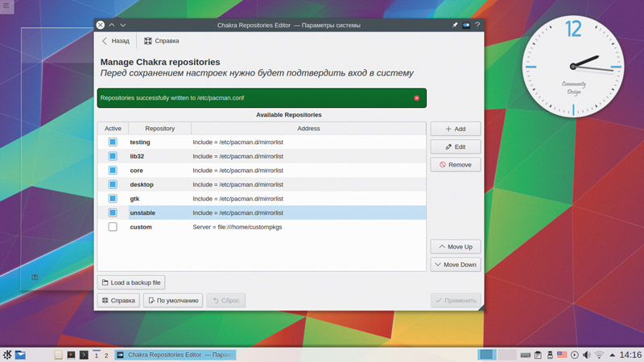Switch to activity 2 in taskbar
644x362 pixels.
pos(106,355)
